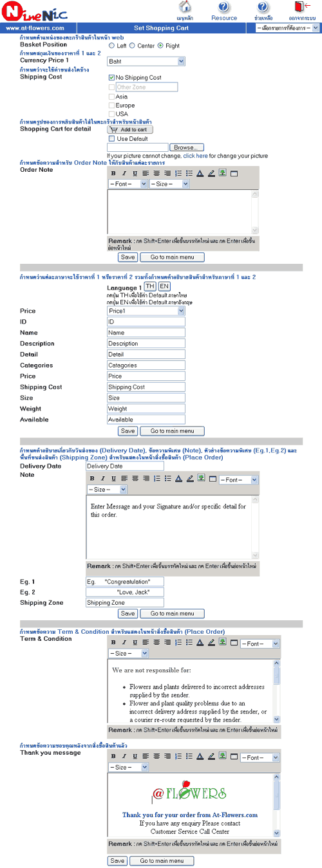Click Save below Shipping Zone field
Screen dimensions: 322x868
[x=128, y=613]
